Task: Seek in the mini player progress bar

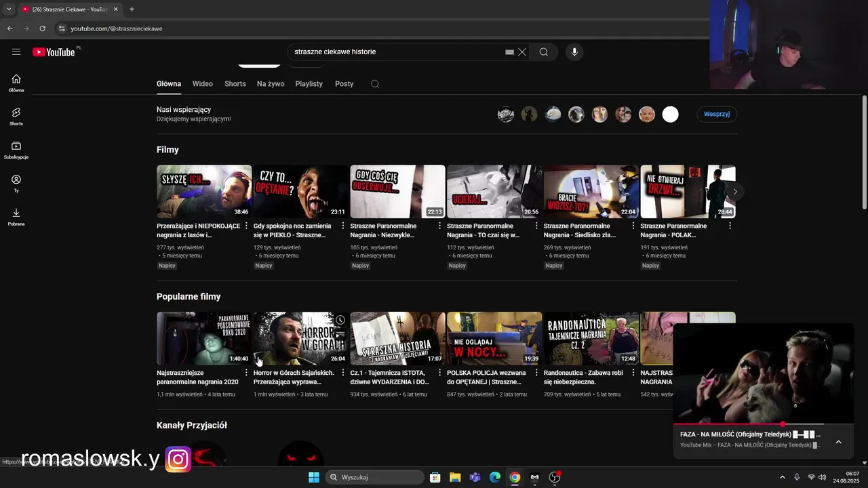Action: point(764,424)
